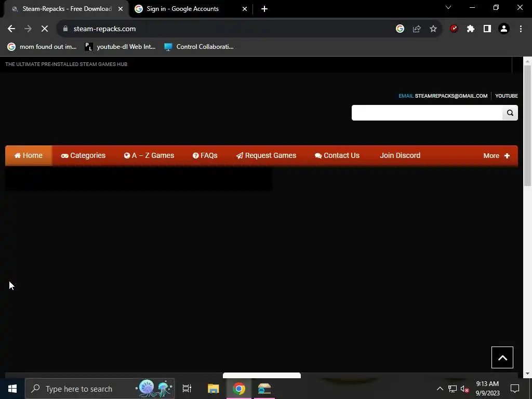Click the address bar URL
The height and width of the screenshot is (399, 532).
point(104,29)
